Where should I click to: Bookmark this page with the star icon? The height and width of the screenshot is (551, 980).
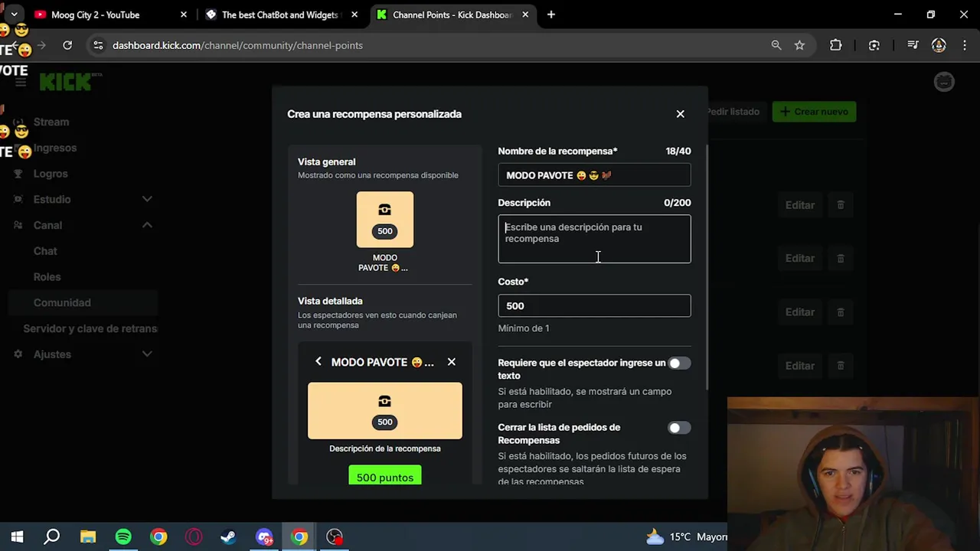[x=799, y=45]
